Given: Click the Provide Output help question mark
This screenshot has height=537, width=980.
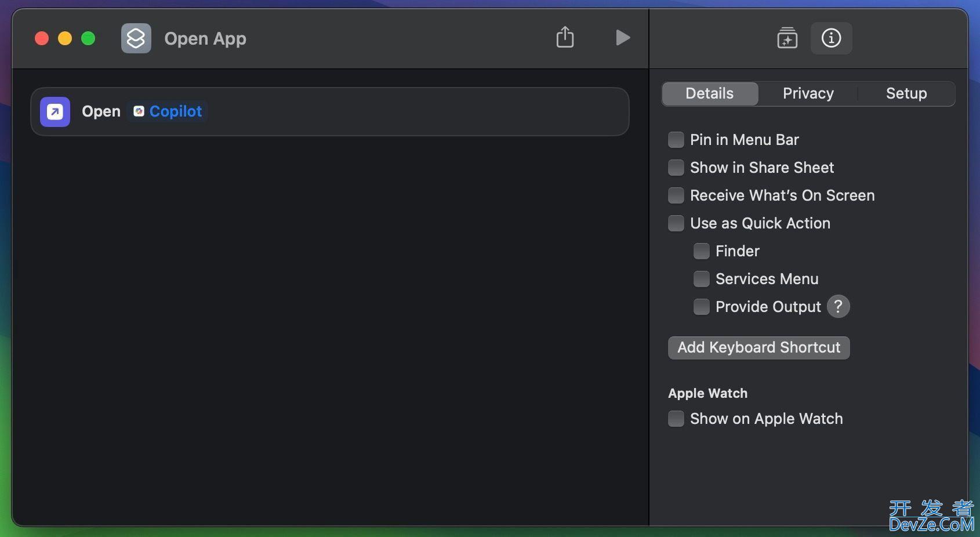Looking at the screenshot, I should coord(838,307).
